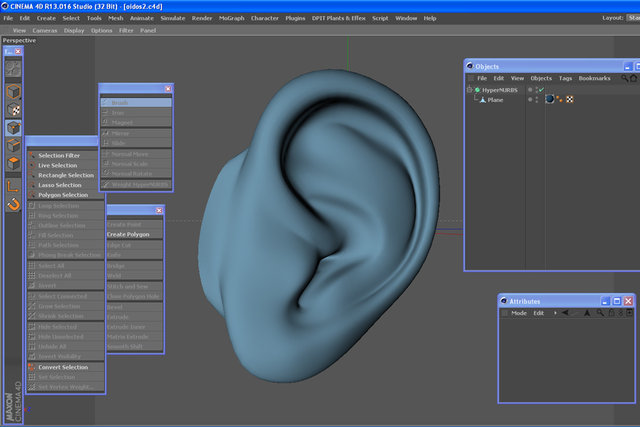Select the Create Polygon command
Viewport: 640px width, 427px height.
tap(128, 234)
